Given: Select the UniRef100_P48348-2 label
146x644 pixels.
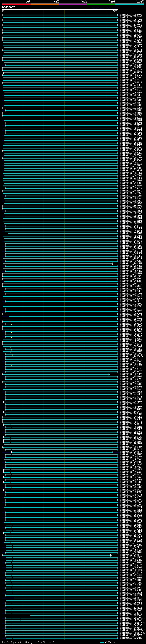Looking at the screenshot, I should [132, 357].
